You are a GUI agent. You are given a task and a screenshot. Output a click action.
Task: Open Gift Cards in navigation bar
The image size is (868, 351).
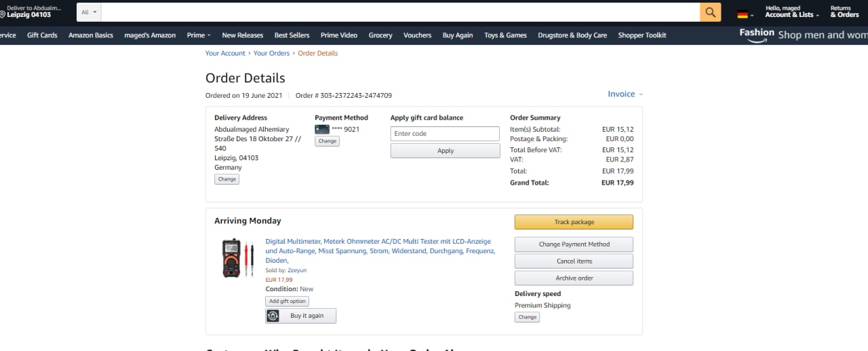click(x=42, y=35)
